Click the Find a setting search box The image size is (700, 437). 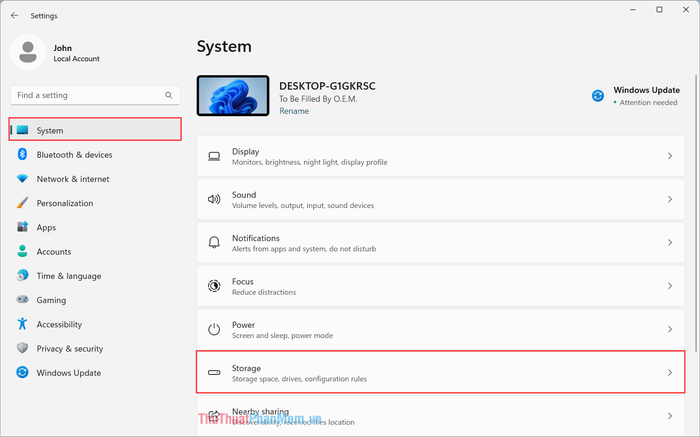point(95,95)
